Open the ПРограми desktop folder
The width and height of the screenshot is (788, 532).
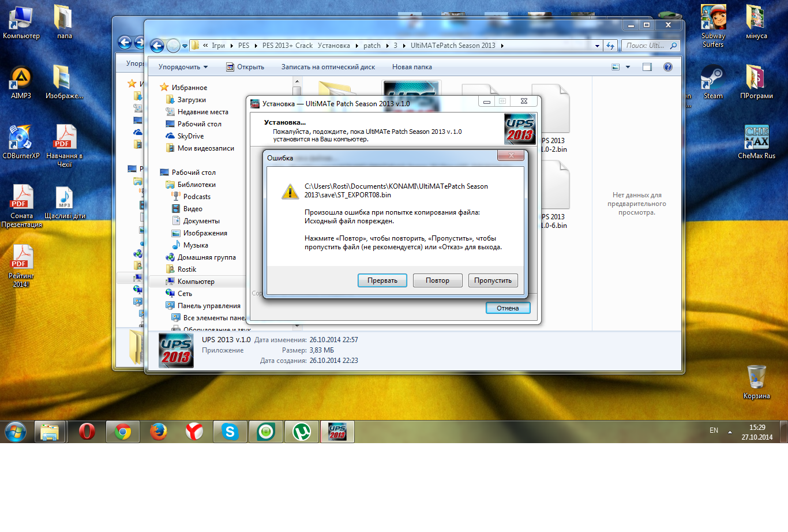[756, 83]
